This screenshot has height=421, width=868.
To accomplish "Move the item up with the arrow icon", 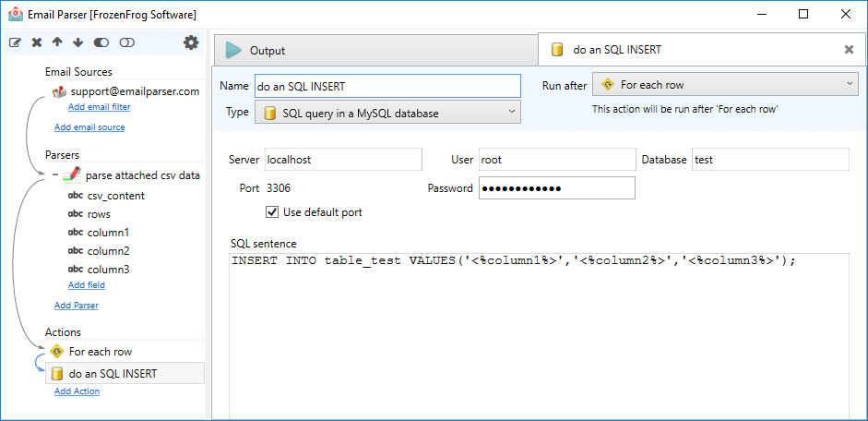I will coord(57,42).
